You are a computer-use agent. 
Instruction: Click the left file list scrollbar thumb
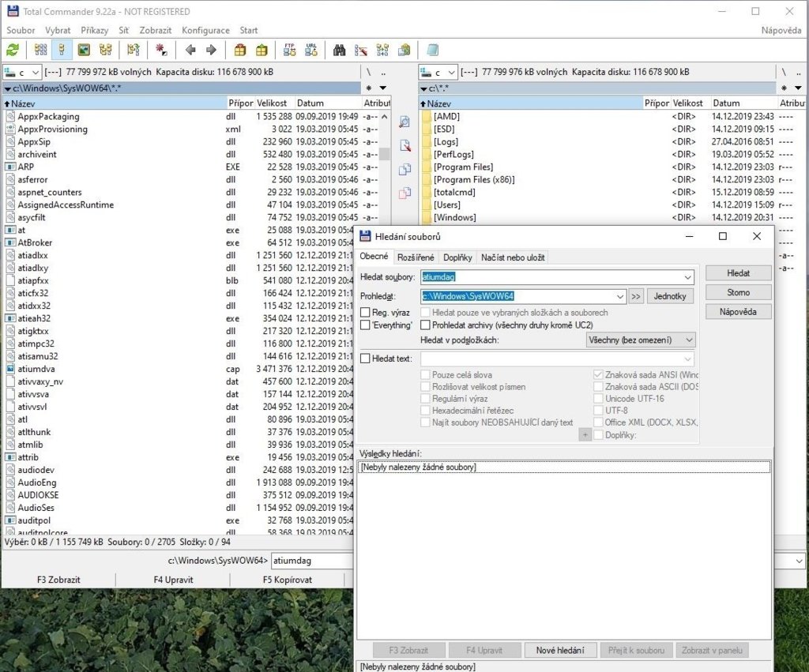[x=385, y=154]
